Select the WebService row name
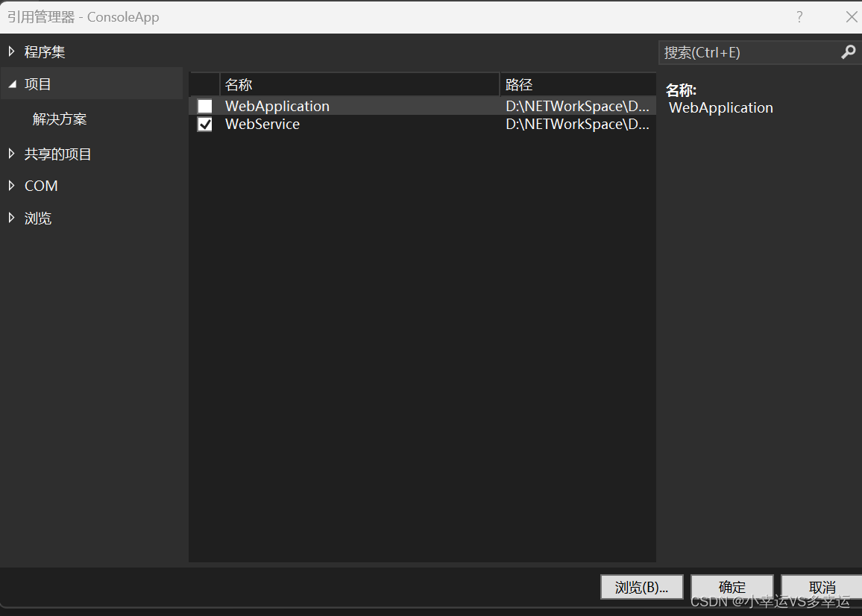The height and width of the screenshot is (616, 862). click(262, 125)
